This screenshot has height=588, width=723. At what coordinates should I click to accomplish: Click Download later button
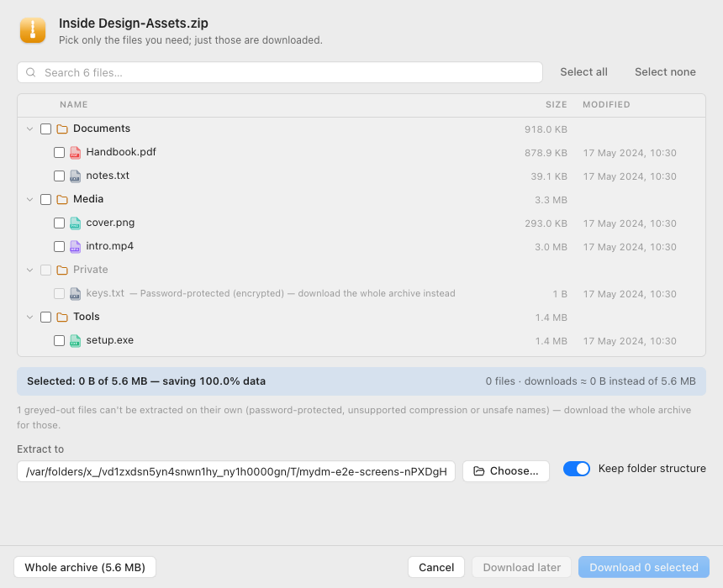(x=521, y=567)
